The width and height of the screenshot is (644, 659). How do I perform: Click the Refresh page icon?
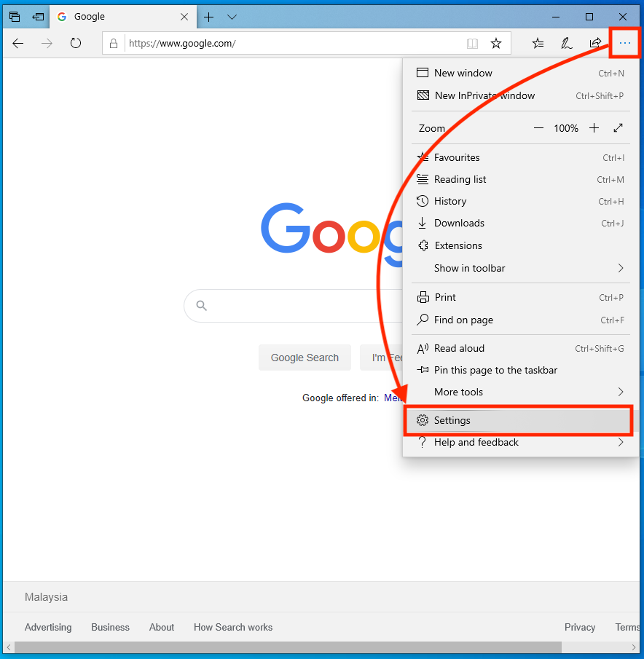point(76,44)
